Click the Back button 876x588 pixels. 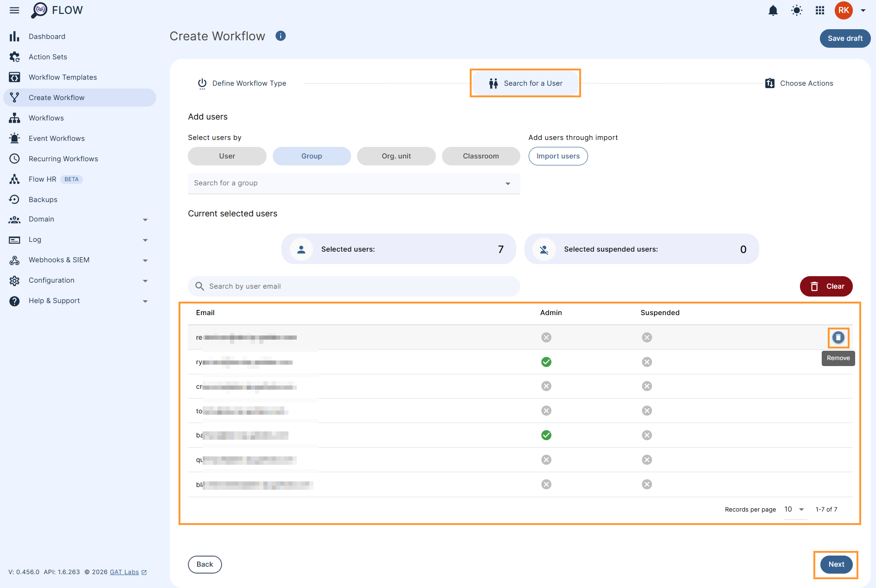205,564
